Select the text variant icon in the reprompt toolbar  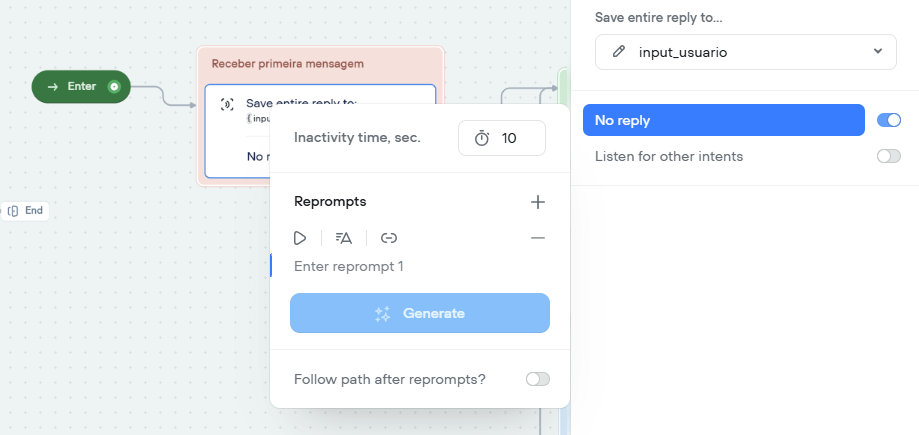pos(344,238)
